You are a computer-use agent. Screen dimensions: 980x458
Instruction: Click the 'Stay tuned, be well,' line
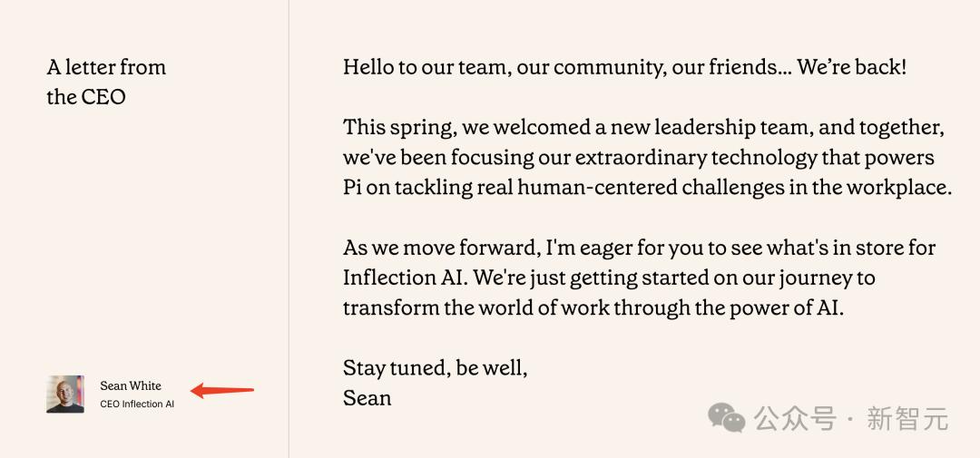click(436, 367)
